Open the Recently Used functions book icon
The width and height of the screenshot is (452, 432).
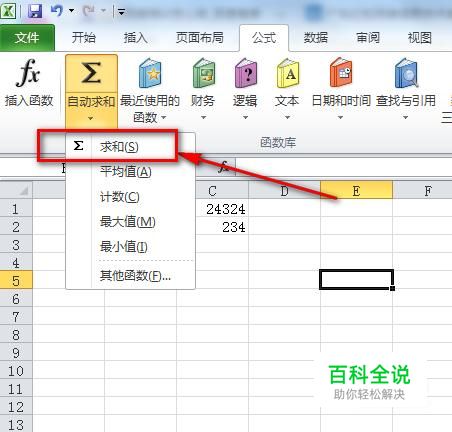point(150,73)
